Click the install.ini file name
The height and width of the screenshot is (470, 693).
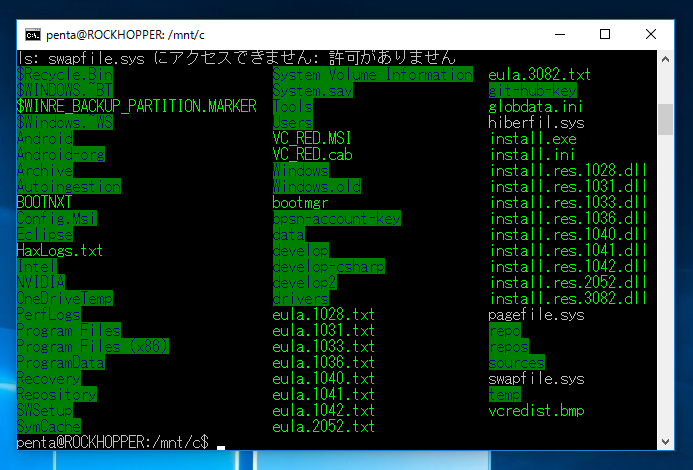click(x=532, y=154)
